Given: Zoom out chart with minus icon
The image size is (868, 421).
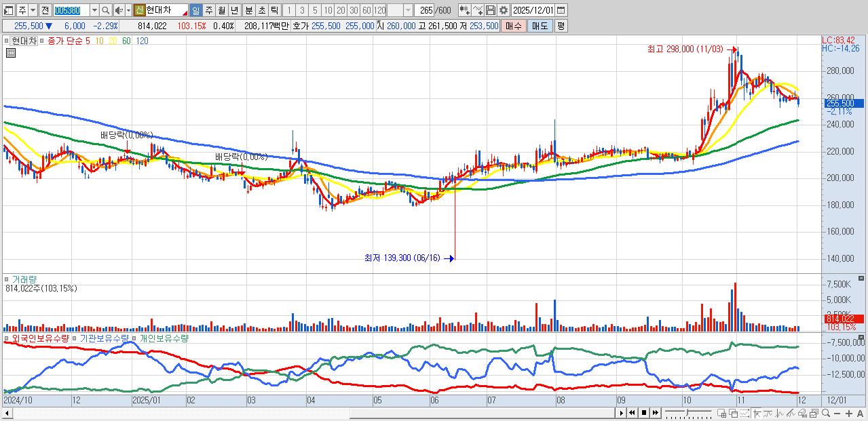Looking at the screenshot, I should (837, 413).
